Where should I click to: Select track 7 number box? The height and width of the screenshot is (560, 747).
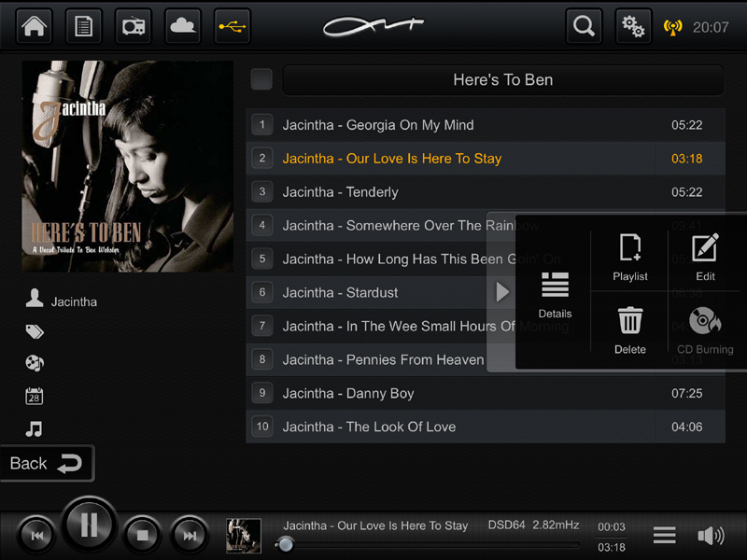pyautogui.click(x=262, y=326)
